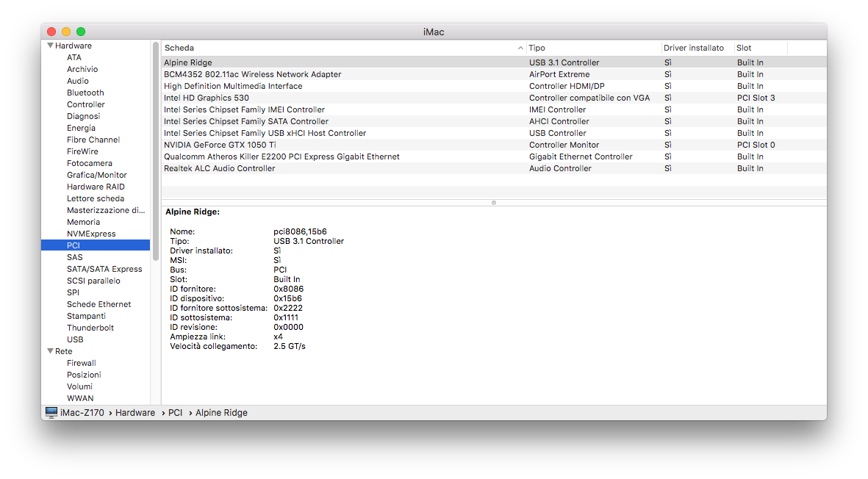The width and height of the screenshot is (868, 479).
Task: Click the PCI Slot 3 cell
Action: (x=756, y=98)
